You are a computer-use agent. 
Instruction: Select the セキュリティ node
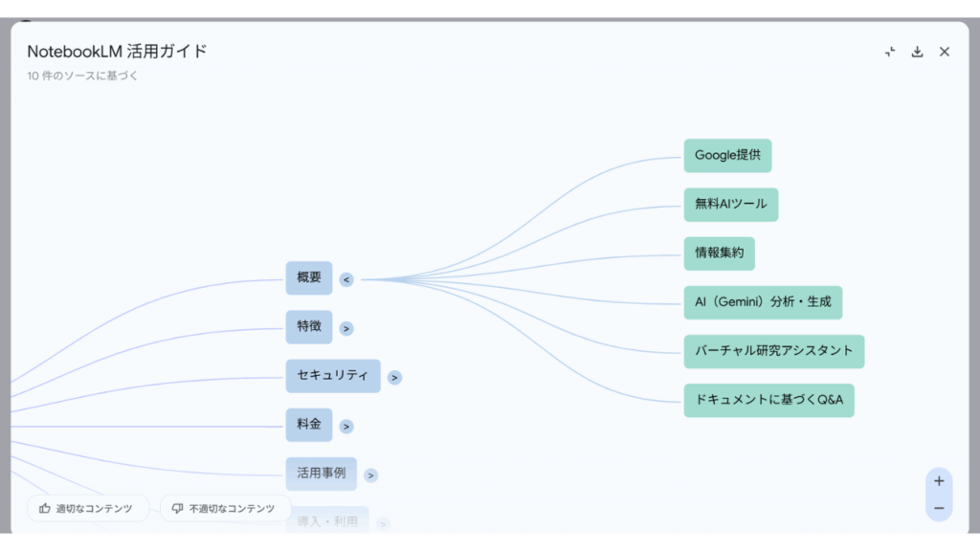click(333, 375)
